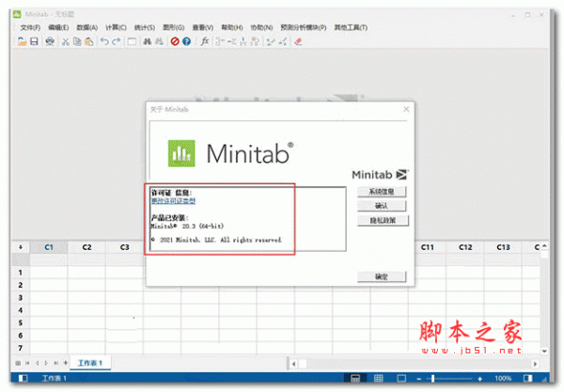Select column header C11
564x392 pixels.
(x=428, y=247)
